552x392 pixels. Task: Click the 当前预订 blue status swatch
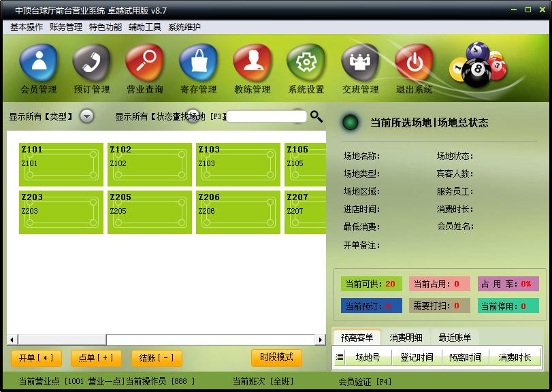point(372,306)
